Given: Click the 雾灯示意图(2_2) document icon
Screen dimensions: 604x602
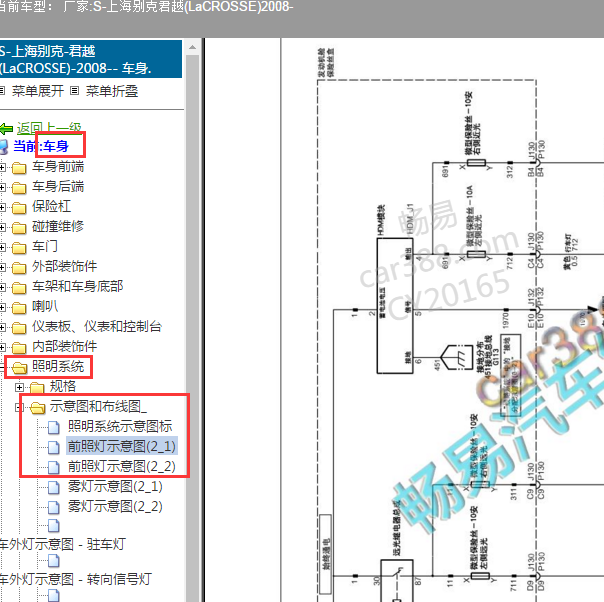Looking at the screenshot, I should tap(54, 508).
